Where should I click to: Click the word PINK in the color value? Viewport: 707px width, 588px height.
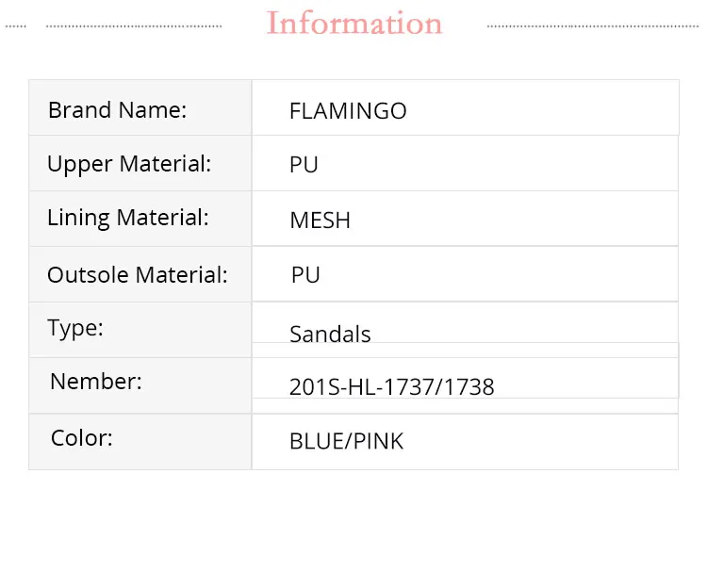click(378, 441)
